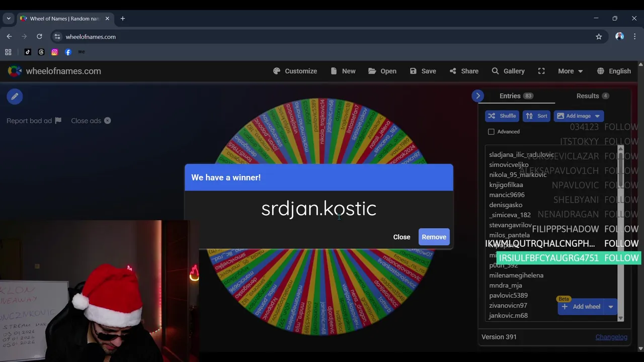Open Instagram bookmark

[54, 52]
